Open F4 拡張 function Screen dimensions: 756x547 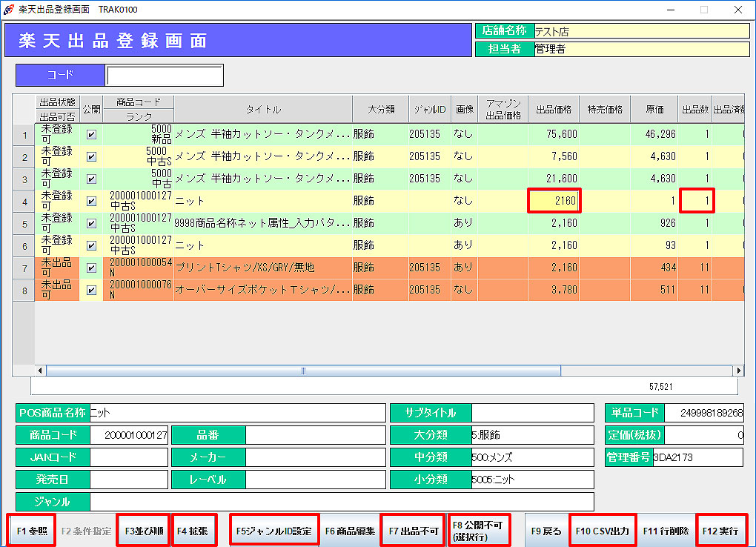coord(193,531)
